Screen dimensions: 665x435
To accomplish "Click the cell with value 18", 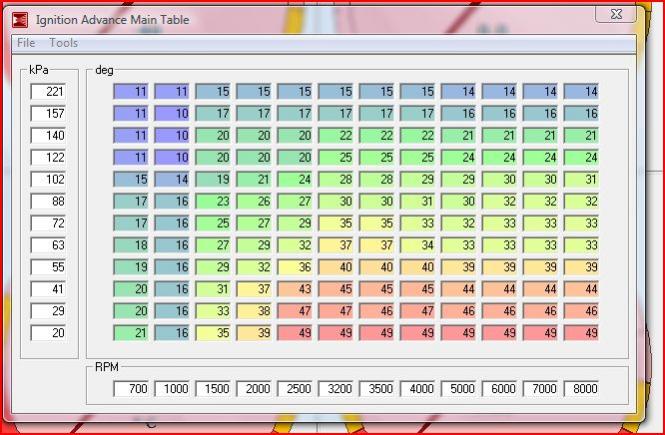I will tap(130, 244).
